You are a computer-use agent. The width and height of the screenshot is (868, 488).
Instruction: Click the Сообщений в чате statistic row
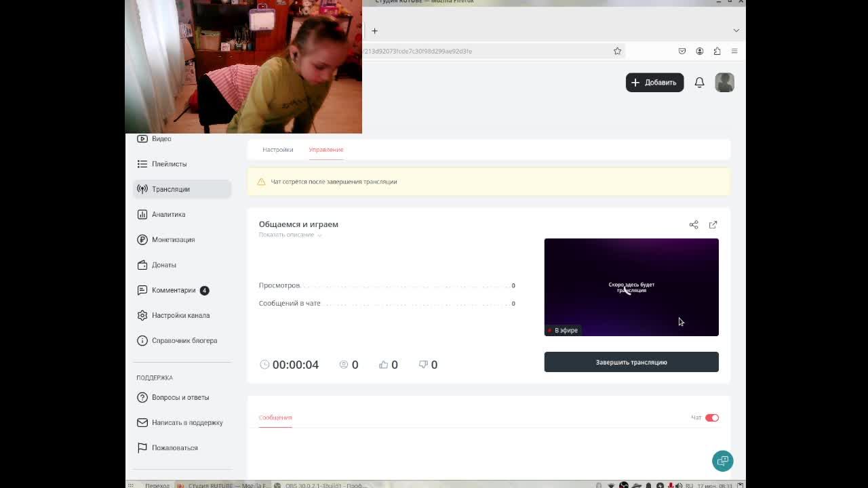pyautogui.click(x=387, y=304)
